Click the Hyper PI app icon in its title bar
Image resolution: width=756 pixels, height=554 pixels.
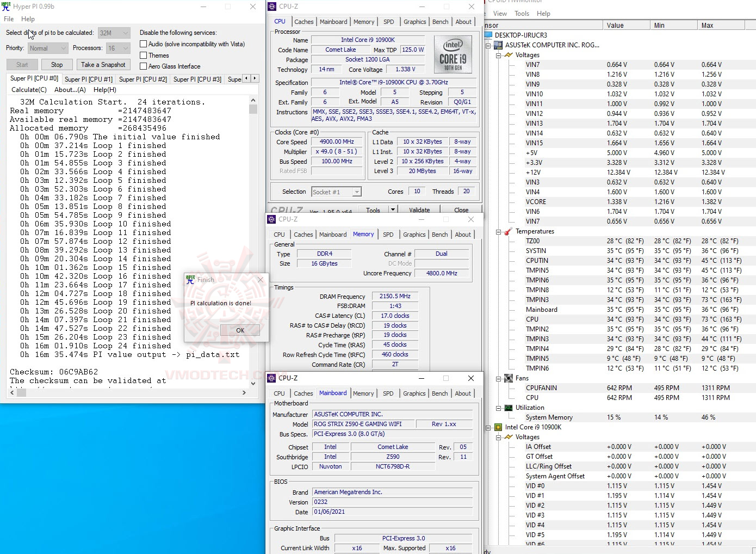pyautogui.click(x=6, y=7)
